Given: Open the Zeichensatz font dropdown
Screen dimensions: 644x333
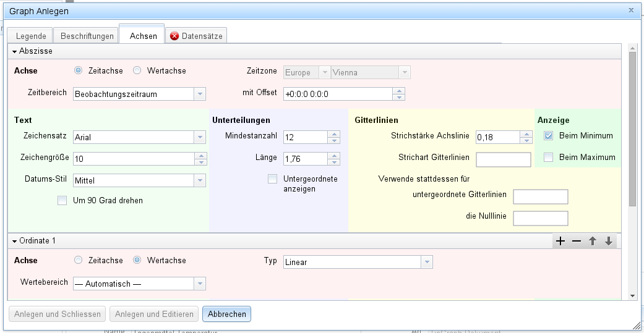Looking at the screenshot, I should pos(200,137).
